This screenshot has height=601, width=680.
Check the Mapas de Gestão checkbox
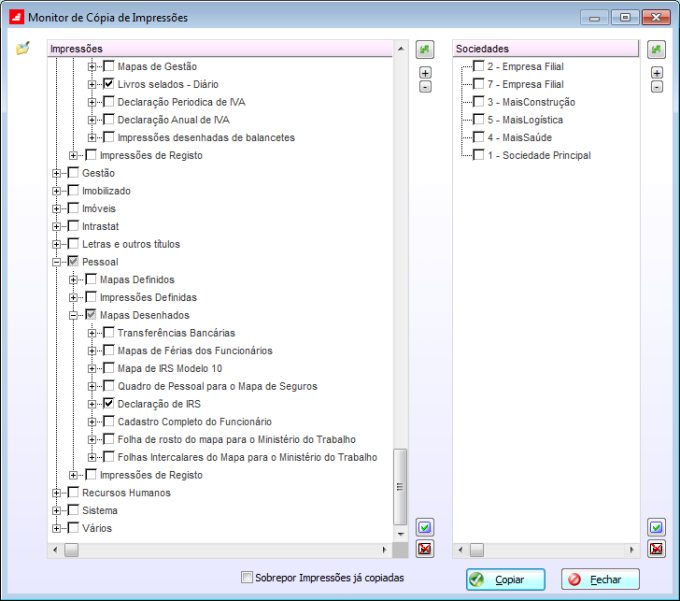click(x=109, y=66)
